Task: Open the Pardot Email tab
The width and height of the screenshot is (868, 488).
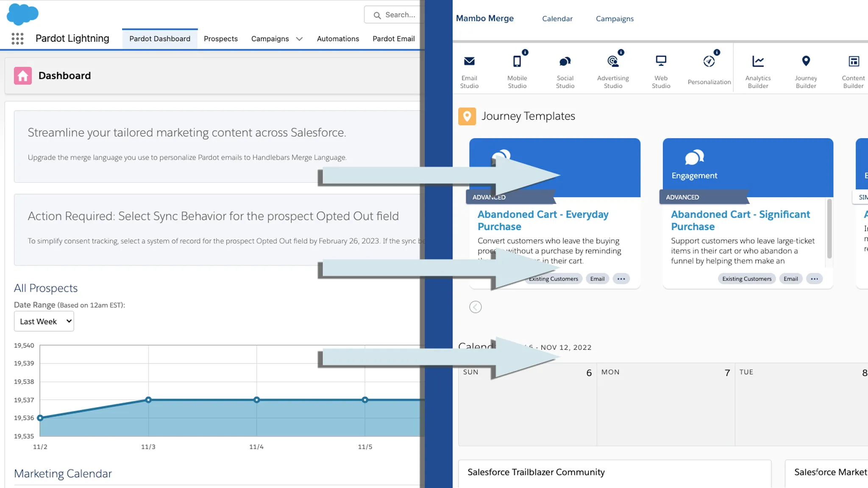Action: tap(393, 39)
